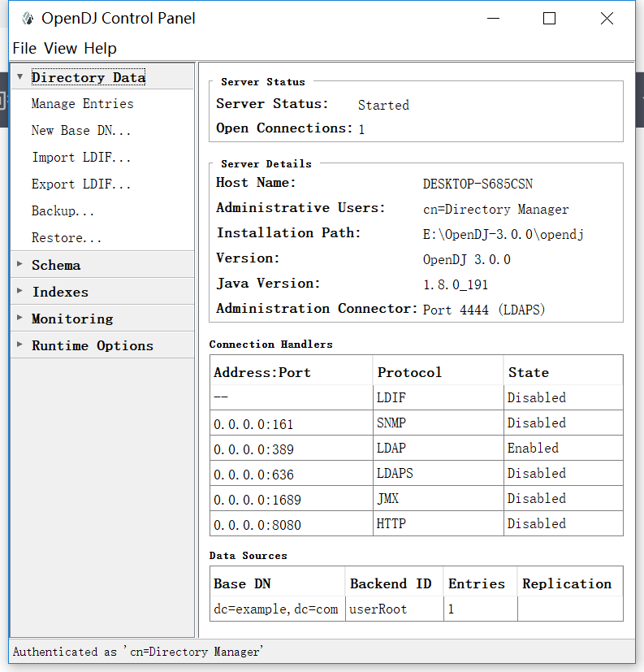Viewport: 644px width, 672px height.
Task: Click the Disabled state in SNMP row
Action: [563, 423]
